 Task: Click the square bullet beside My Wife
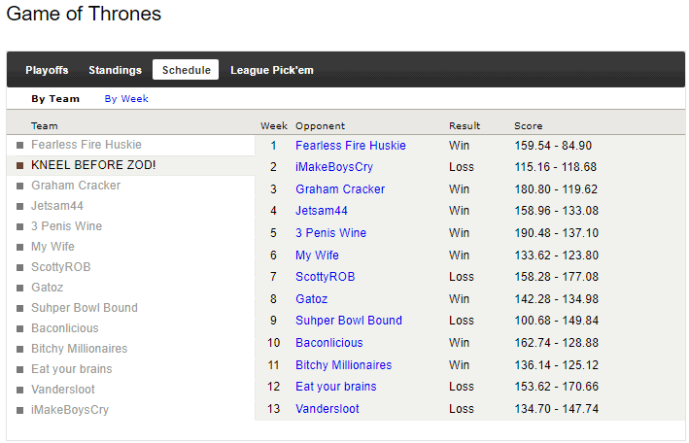coord(20,247)
